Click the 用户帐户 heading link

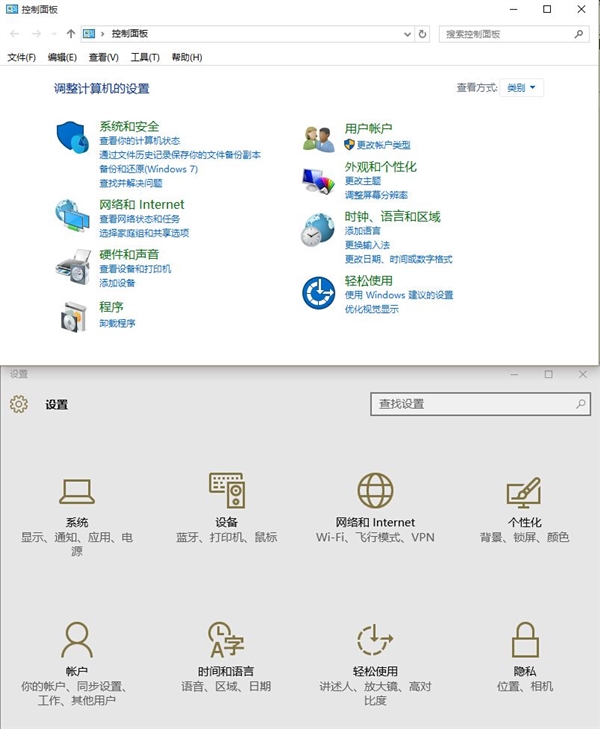[x=368, y=128]
